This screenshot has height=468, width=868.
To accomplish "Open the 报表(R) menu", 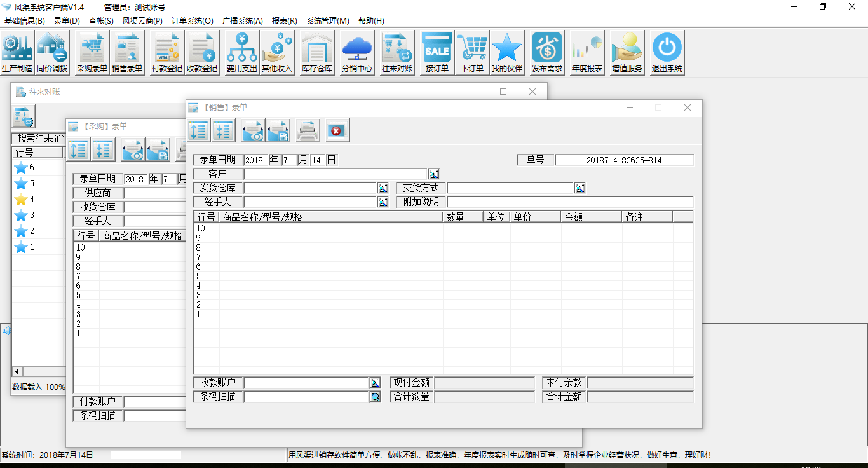I will pyautogui.click(x=284, y=21).
